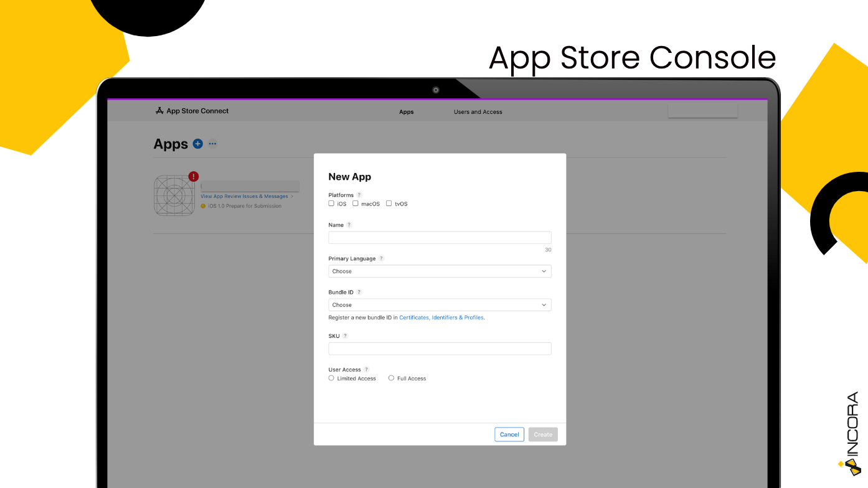Click the Cancel button
Viewport: 868px width, 488px height.
[509, 434]
